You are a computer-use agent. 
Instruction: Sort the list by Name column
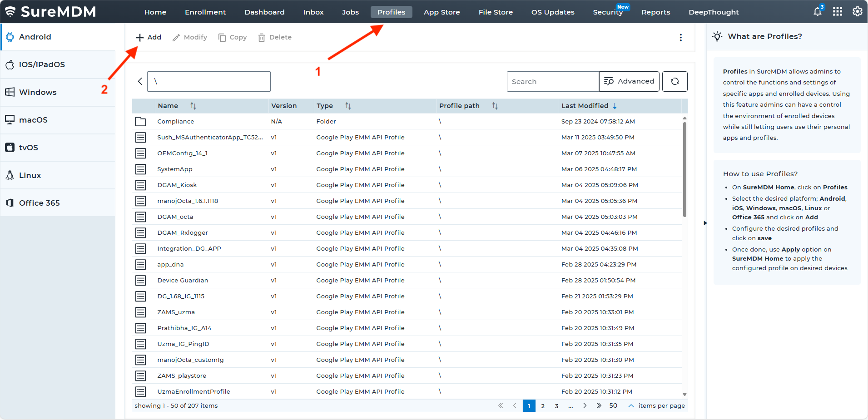[193, 106]
